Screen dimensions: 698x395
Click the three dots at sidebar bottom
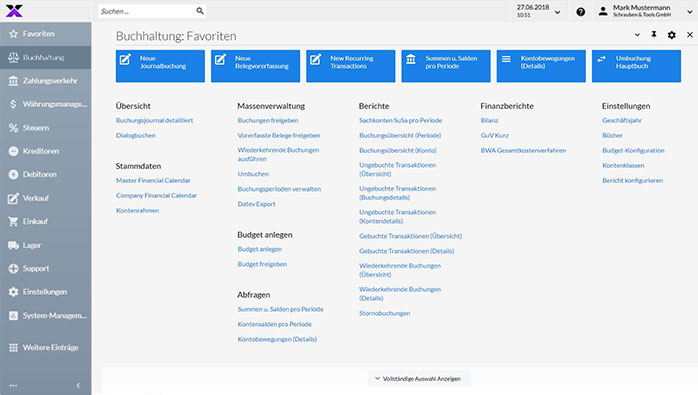(13, 386)
